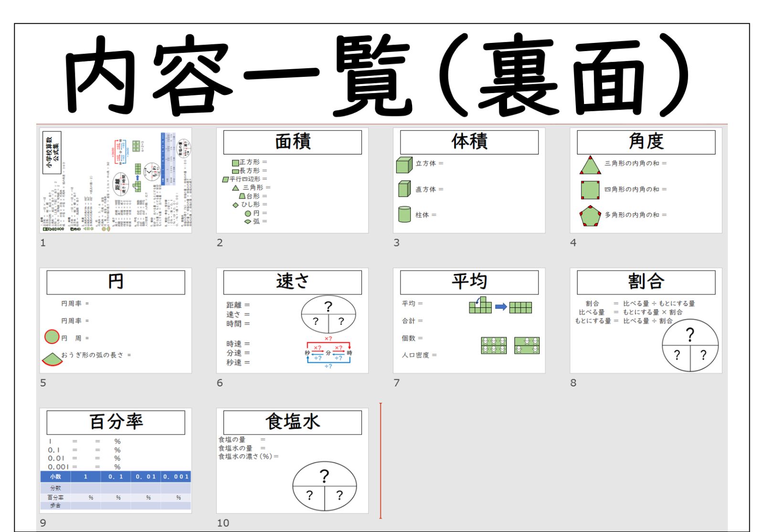Click the cuboid icon beside 直方体
This screenshot has width=764, height=532.
(404, 189)
